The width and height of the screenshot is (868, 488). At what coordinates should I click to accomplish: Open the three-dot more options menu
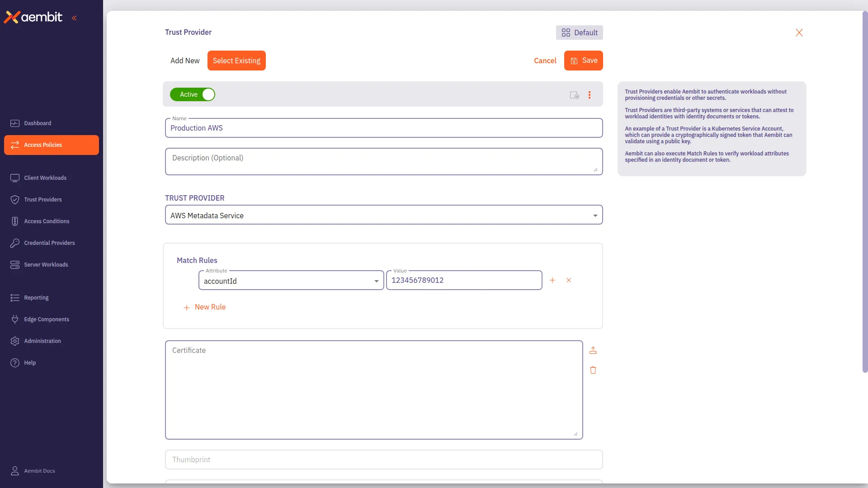click(x=590, y=95)
